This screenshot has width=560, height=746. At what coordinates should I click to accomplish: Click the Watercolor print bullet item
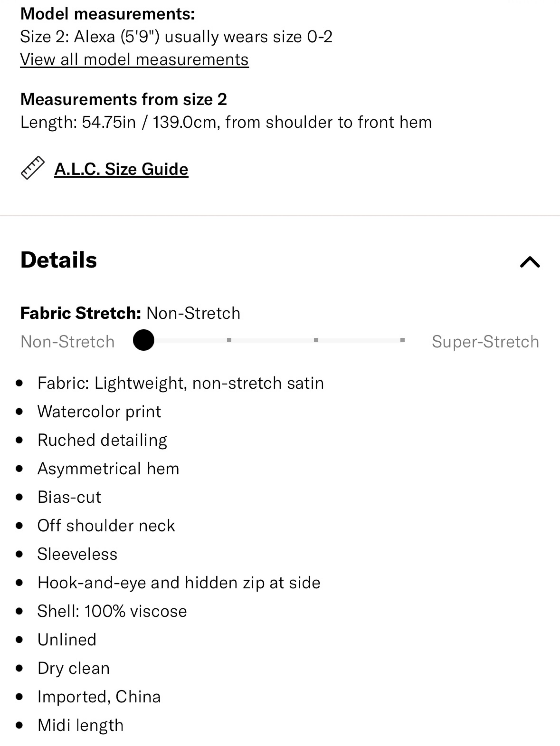[99, 412]
